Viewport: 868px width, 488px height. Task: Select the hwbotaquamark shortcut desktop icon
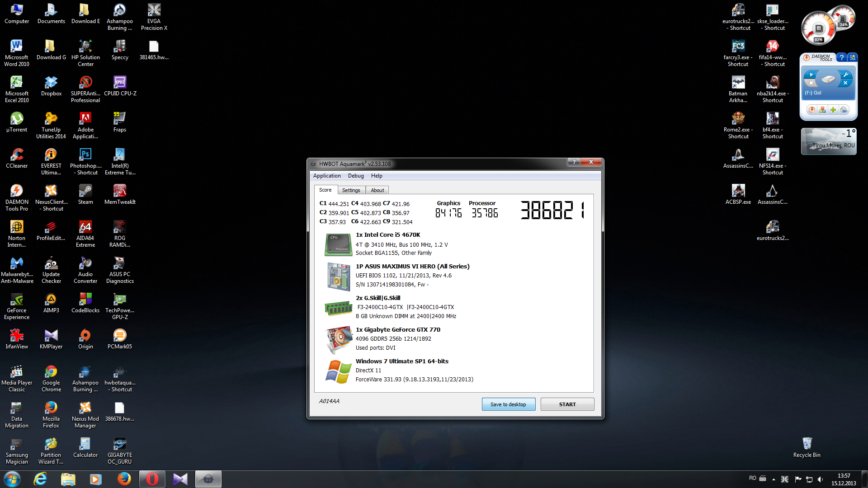click(x=120, y=379)
